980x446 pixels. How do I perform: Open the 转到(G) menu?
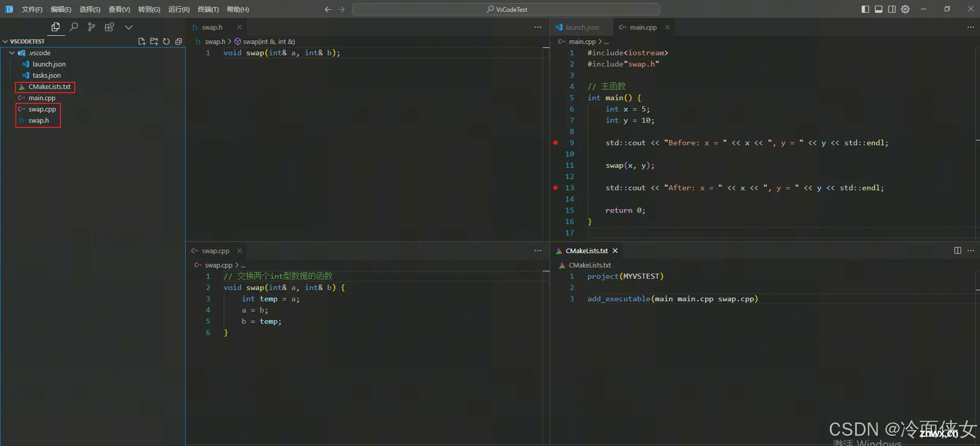click(x=149, y=9)
